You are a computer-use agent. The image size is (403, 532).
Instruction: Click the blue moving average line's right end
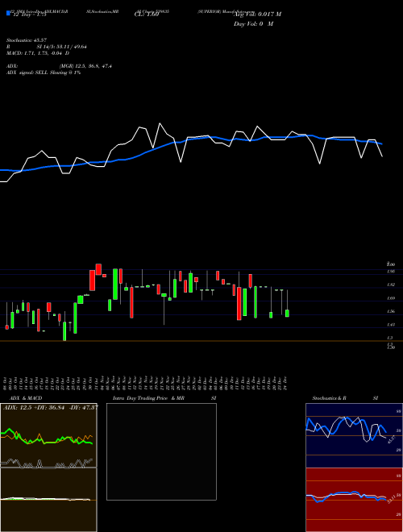tap(382, 143)
